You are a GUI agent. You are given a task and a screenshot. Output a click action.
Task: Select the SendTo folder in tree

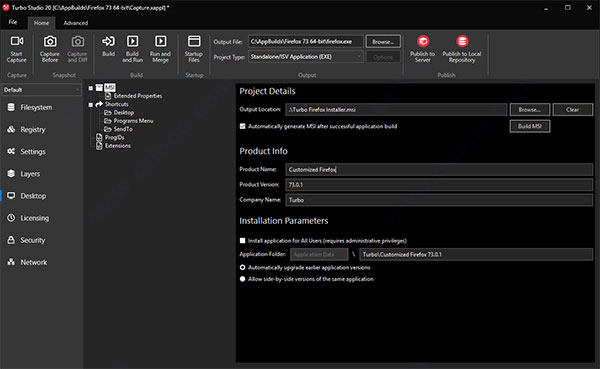pos(123,129)
